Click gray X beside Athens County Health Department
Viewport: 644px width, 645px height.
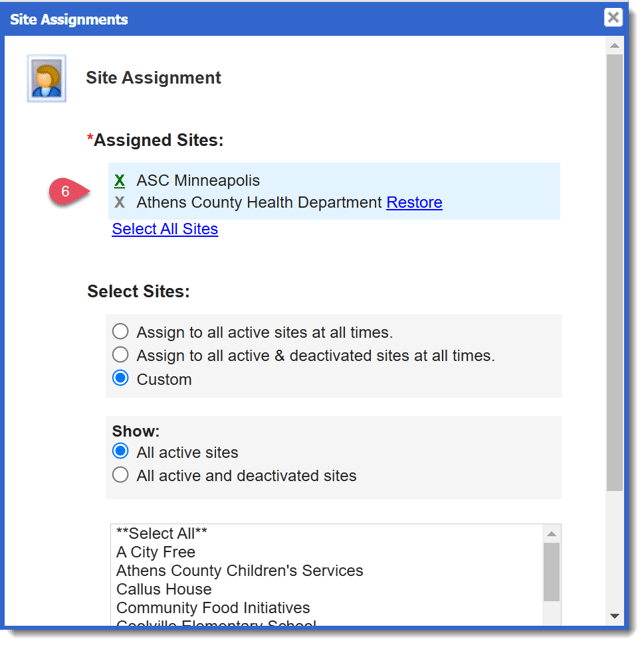[120, 203]
